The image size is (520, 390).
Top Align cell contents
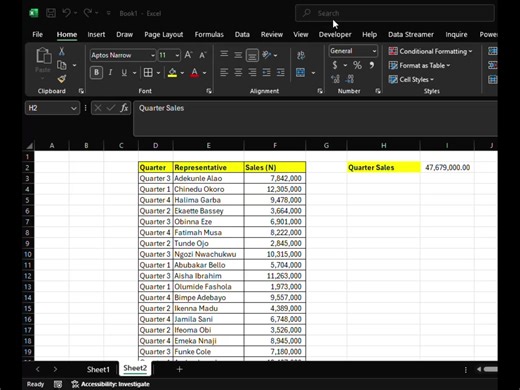point(224,54)
